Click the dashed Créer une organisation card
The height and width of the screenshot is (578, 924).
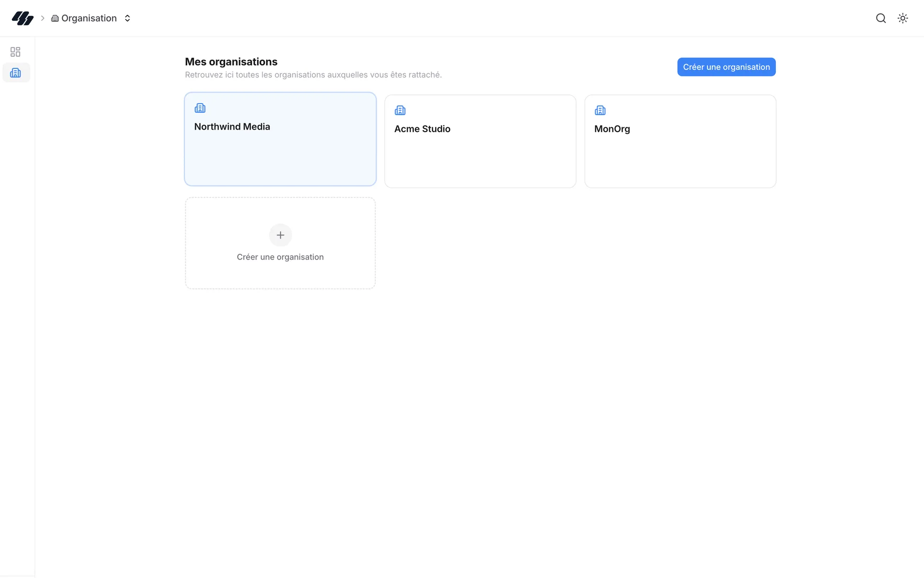pos(281,243)
